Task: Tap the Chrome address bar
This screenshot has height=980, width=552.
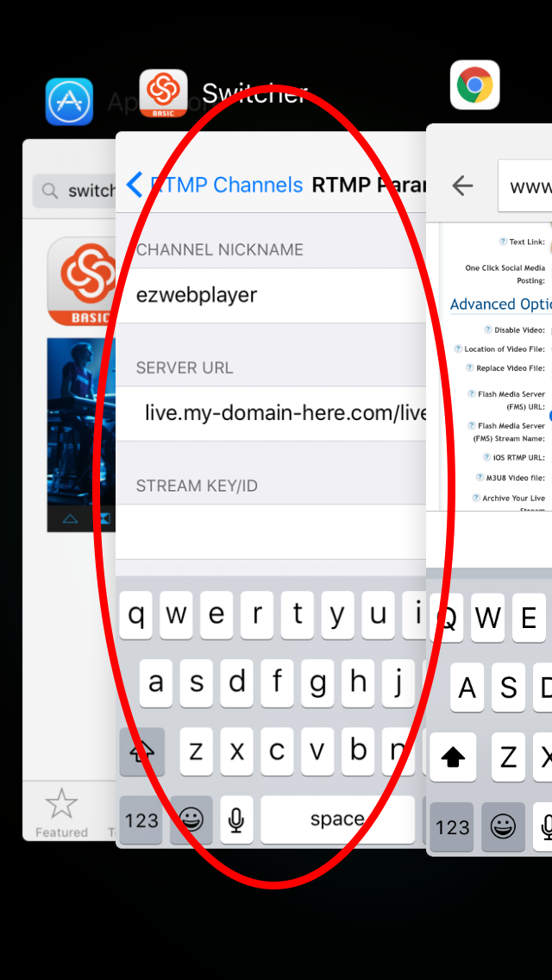Action: point(525,186)
